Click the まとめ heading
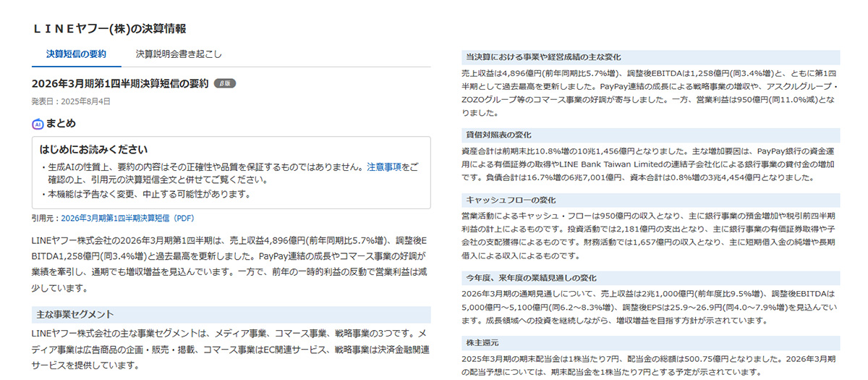 (61, 124)
